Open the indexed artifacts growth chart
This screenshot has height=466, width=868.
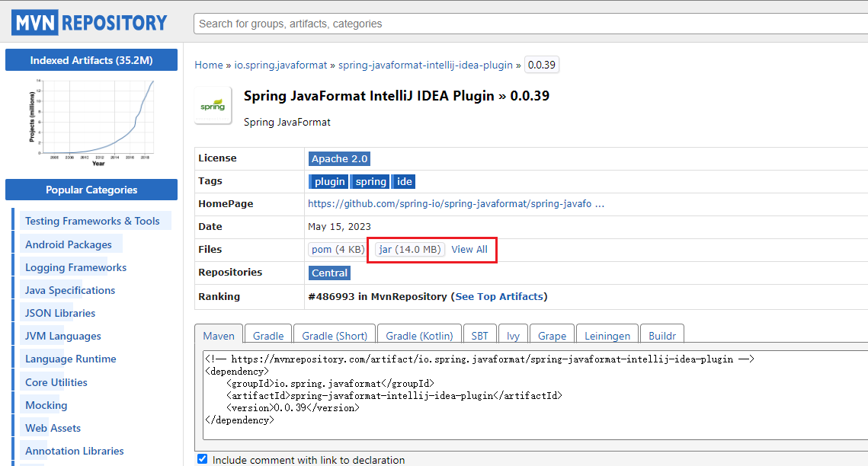pos(91,122)
